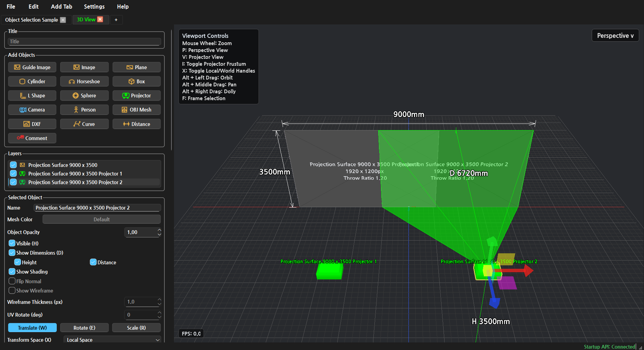644x350 pixels.
Task: Toggle visibility of Projector 1 layer
Action: pos(13,173)
